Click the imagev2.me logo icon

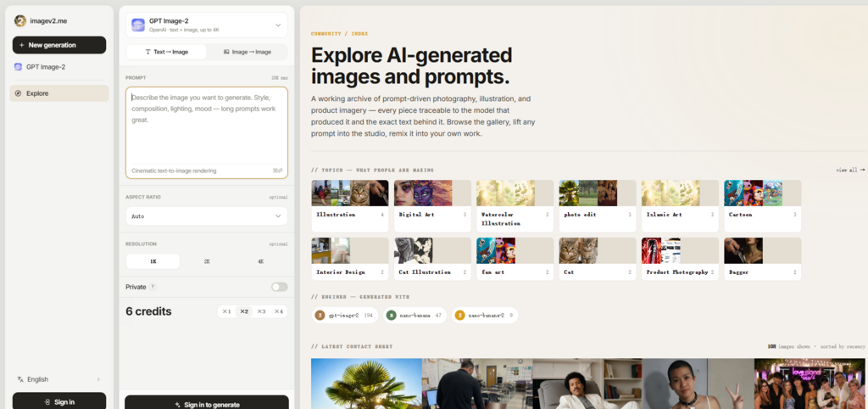(x=20, y=21)
